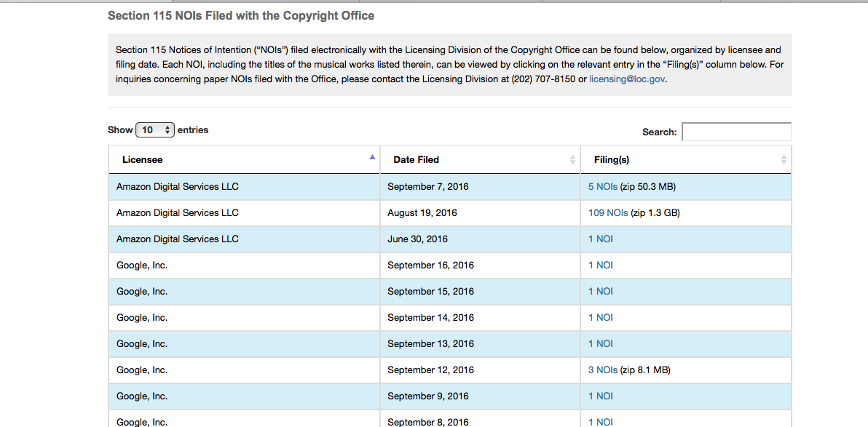Image resolution: width=868 pixels, height=427 pixels.
Task: Open Amazon's June 30, 2016 NOI link
Action: (600, 239)
